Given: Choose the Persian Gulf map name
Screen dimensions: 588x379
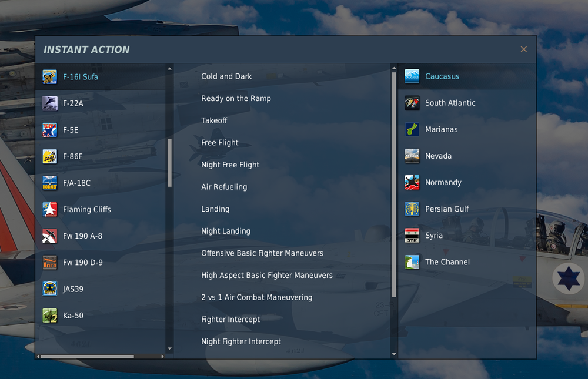Looking at the screenshot, I should (447, 209).
